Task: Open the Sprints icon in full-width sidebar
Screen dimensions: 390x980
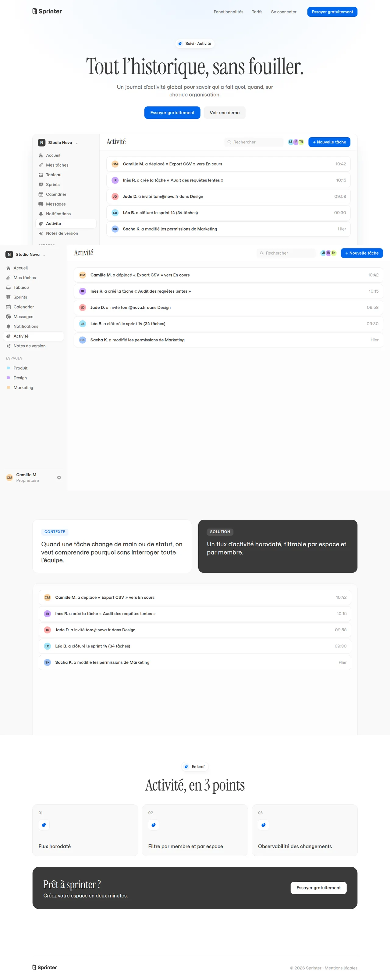Action: click(x=8, y=297)
